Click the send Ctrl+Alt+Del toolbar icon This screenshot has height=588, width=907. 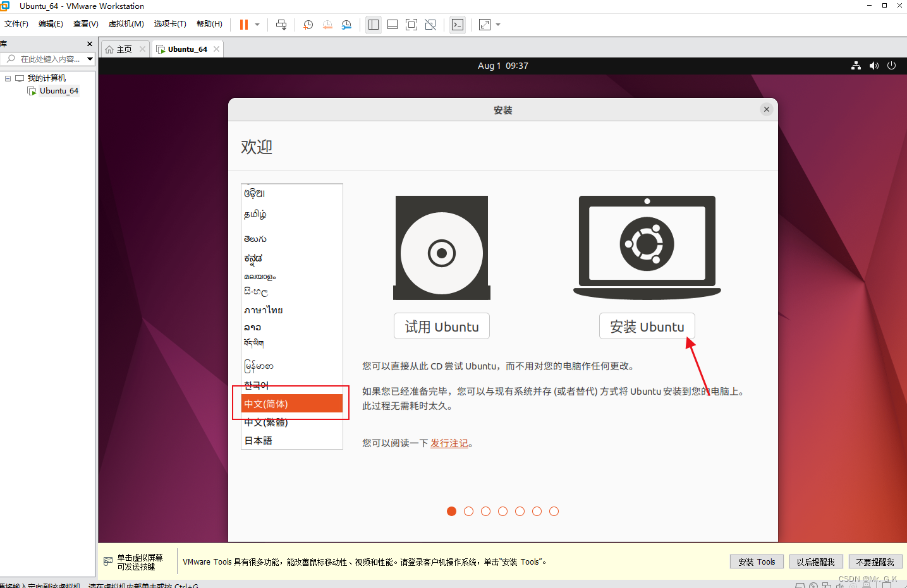281,25
